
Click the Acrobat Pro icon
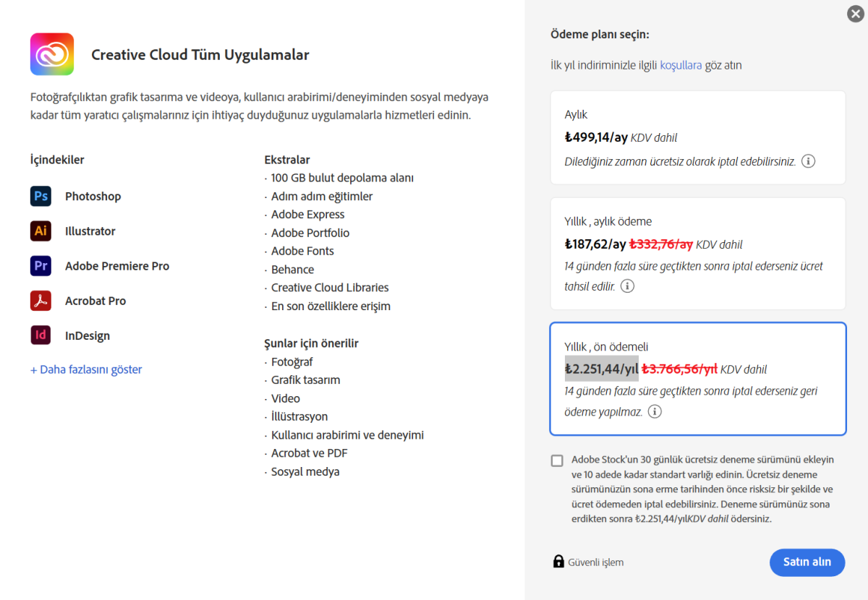pyautogui.click(x=41, y=301)
